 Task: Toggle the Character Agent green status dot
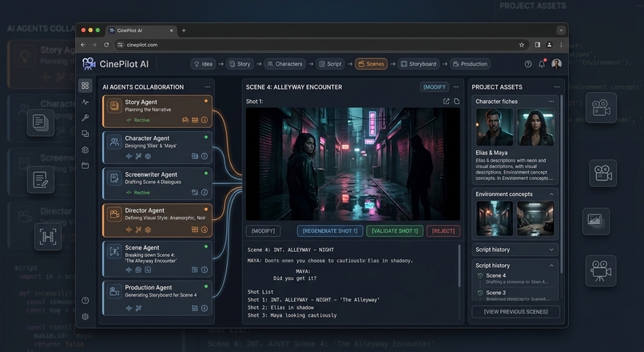pyautogui.click(x=206, y=137)
